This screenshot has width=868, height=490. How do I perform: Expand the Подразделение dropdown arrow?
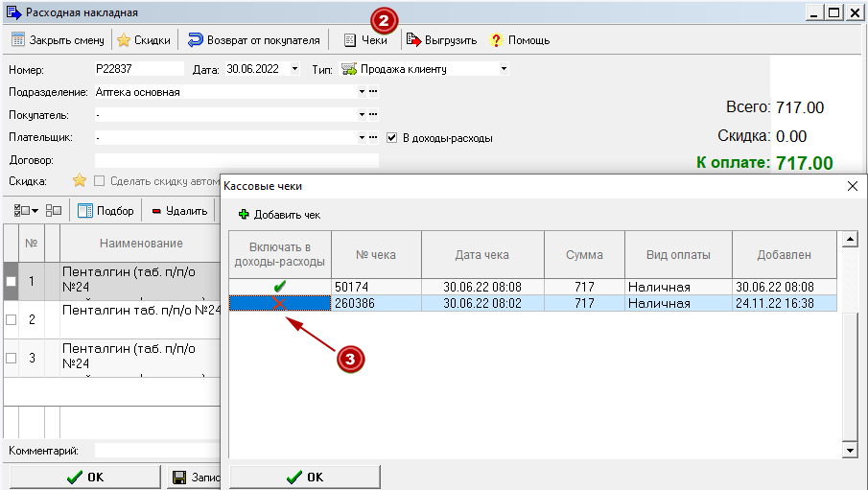point(362,92)
